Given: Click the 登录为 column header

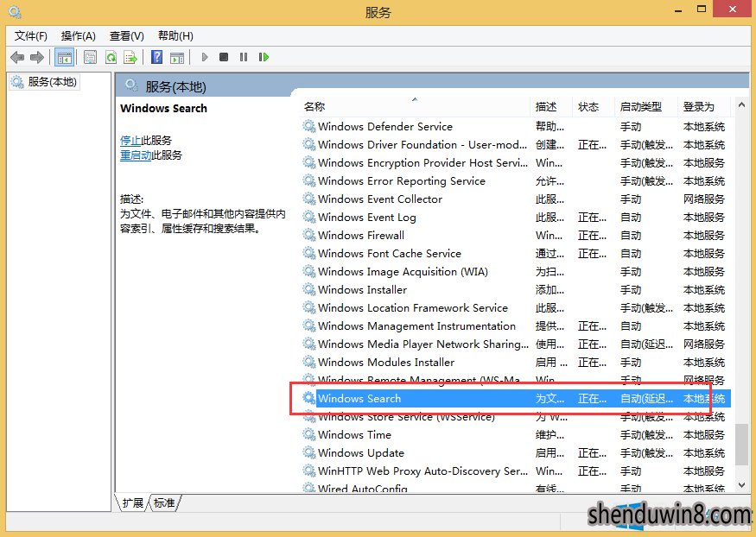Looking at the screenshot, I should (x=704, y=106).
